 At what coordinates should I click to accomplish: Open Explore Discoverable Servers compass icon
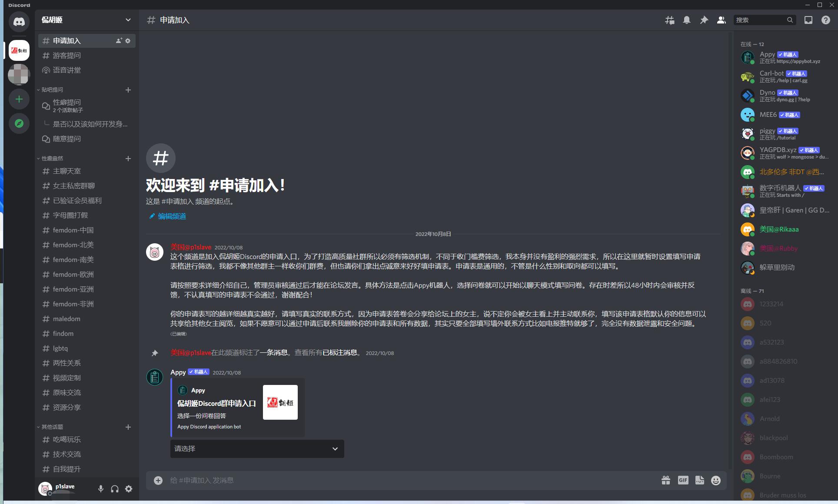(x=19, y=123)
